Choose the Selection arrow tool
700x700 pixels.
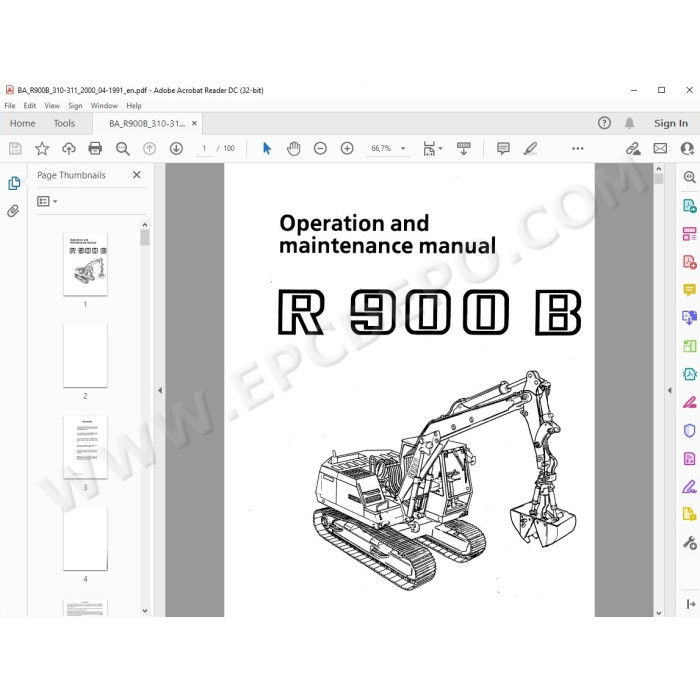267,148
